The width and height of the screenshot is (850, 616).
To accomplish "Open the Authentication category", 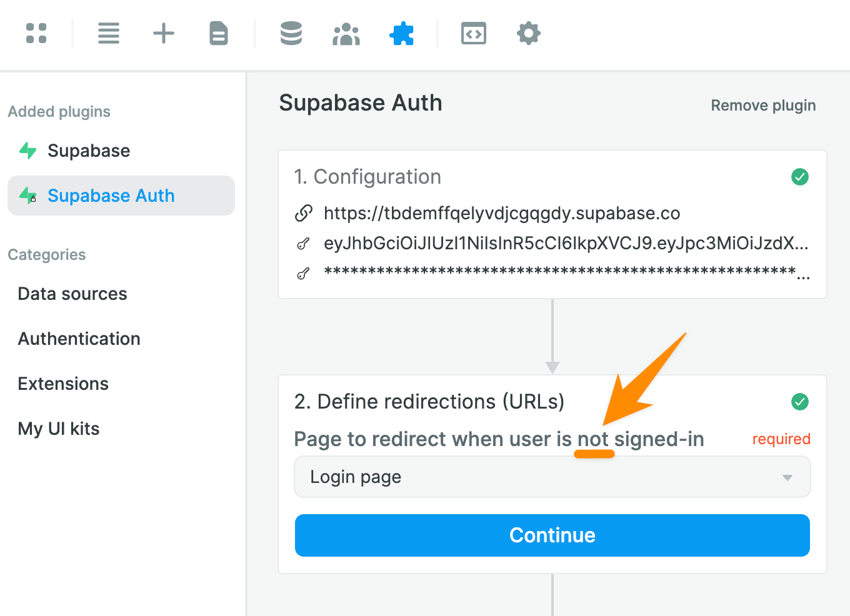I will pos(79,339).
